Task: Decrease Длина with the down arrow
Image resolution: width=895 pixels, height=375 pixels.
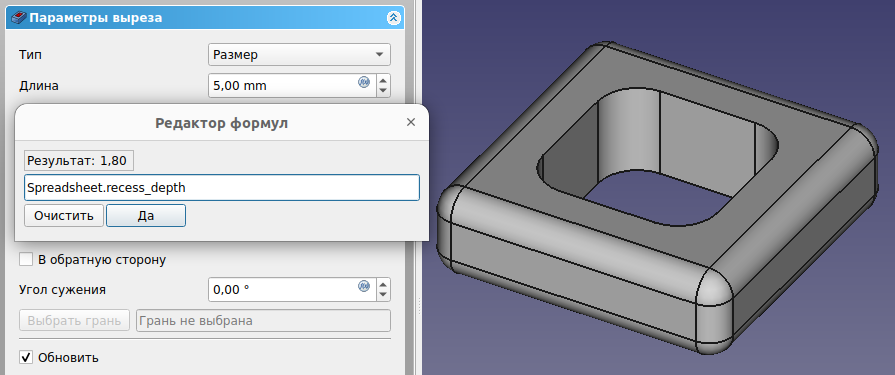Action: pyautogui.click(x=384, y=91)
